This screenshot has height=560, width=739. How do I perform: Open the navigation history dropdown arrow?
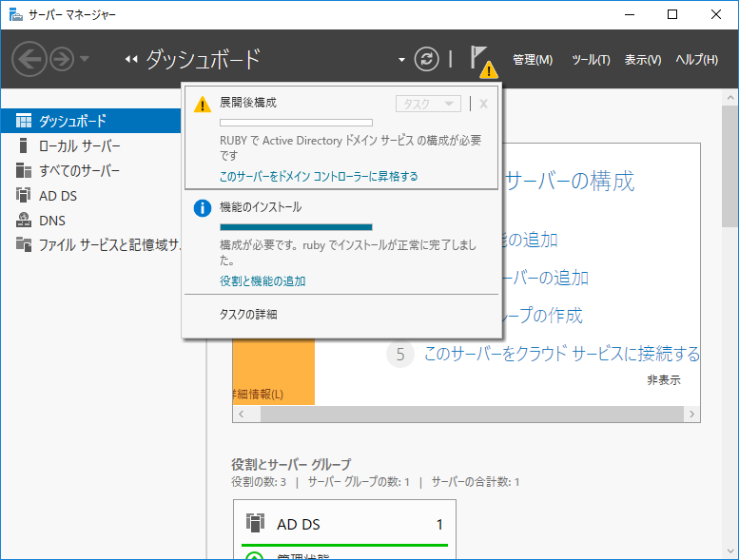coord(85,59)
